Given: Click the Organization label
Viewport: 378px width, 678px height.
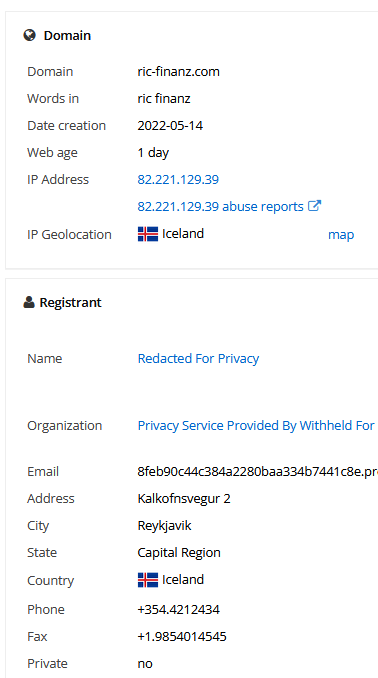Looking at the screenshot, I should coord(64,426).
